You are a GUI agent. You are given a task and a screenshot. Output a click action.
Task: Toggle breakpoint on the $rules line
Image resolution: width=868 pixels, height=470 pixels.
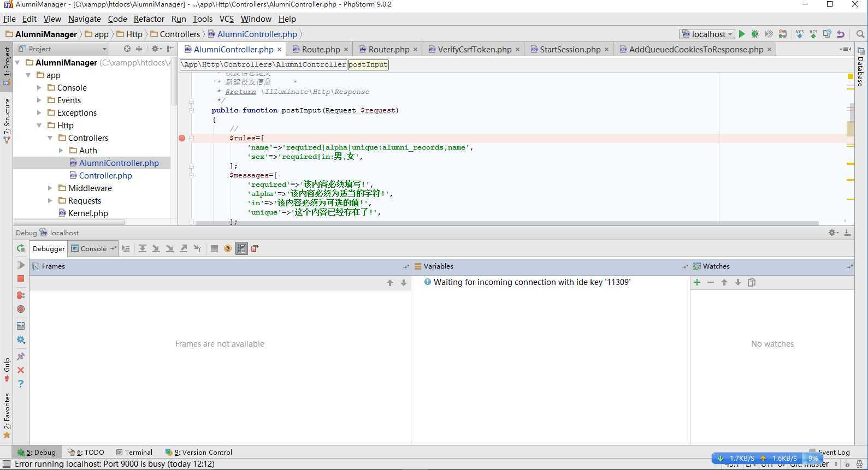click(x=182, y=138)
